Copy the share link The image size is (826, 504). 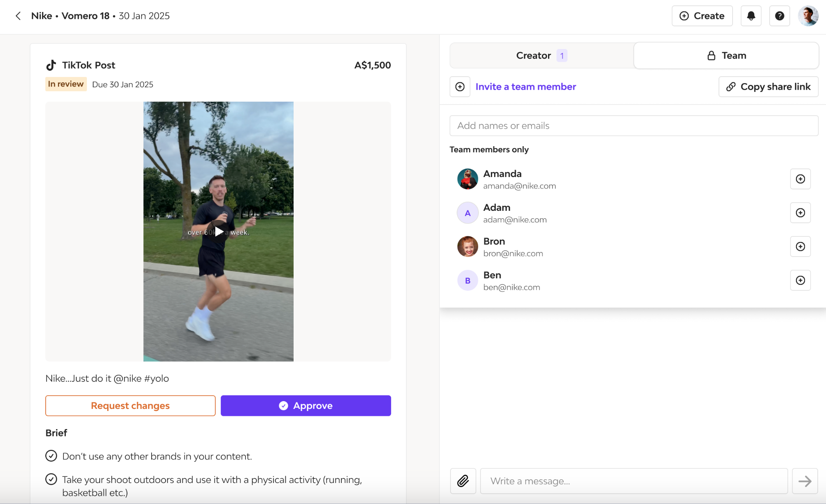coord(768,86)
